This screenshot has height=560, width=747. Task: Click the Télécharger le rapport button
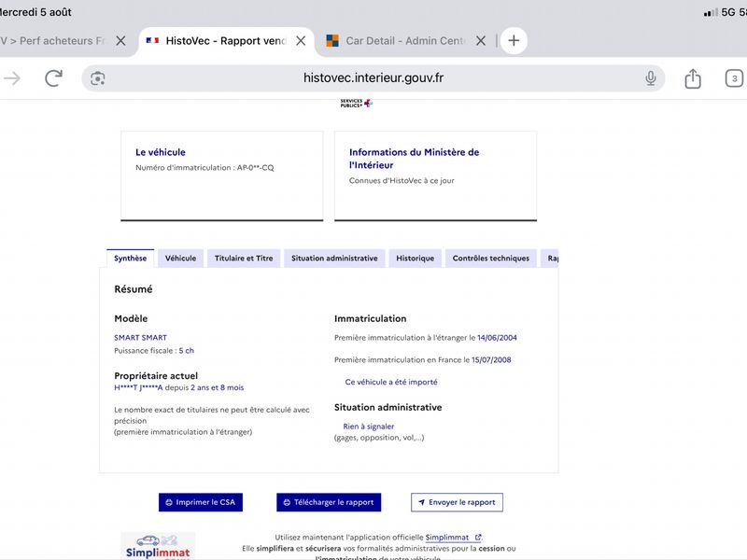click(329, 502)
